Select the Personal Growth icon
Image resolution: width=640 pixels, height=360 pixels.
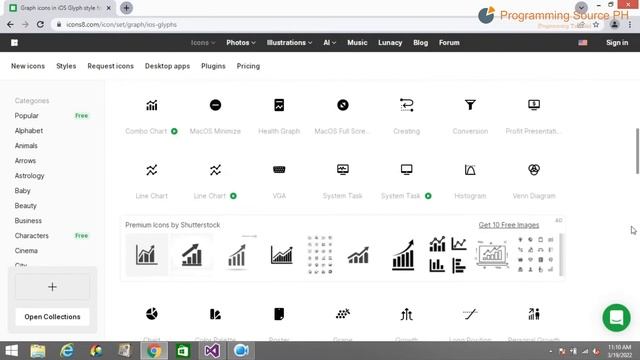coord(534,314)
